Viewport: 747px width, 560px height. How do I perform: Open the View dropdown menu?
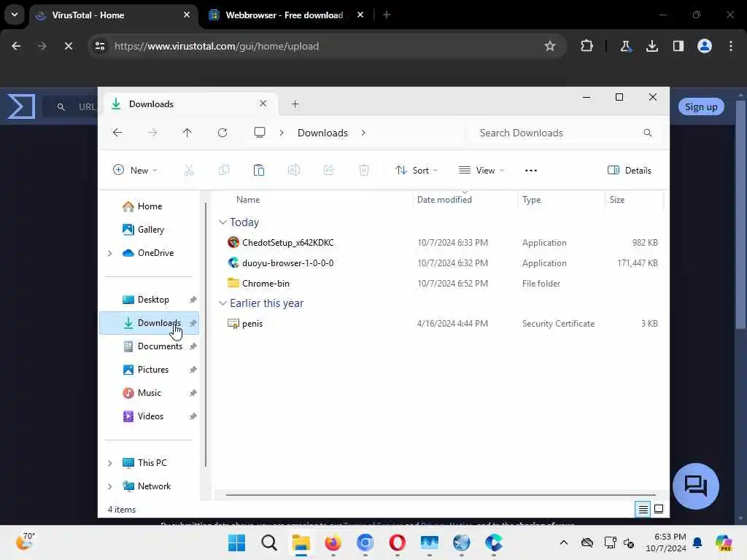tap(481, 171)
